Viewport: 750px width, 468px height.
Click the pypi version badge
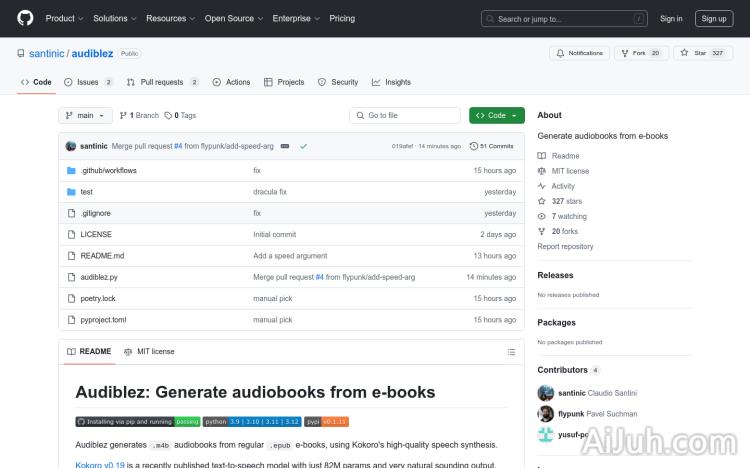click(326, 422)
